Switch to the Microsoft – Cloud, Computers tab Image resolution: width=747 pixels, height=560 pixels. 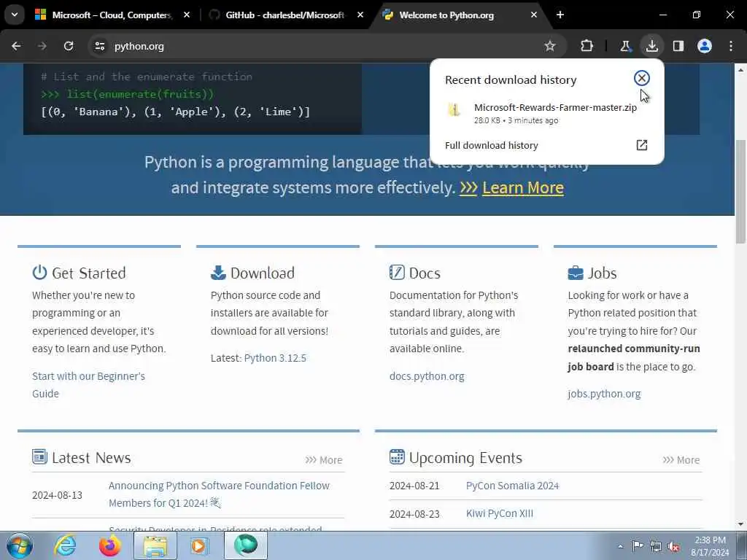pyautogui.click(x=112, y=15)
